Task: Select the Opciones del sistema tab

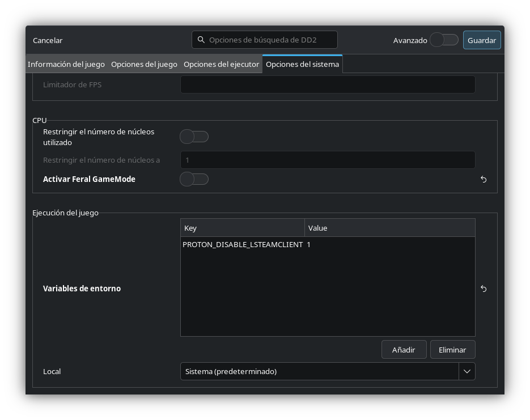Action: (303, 64)
